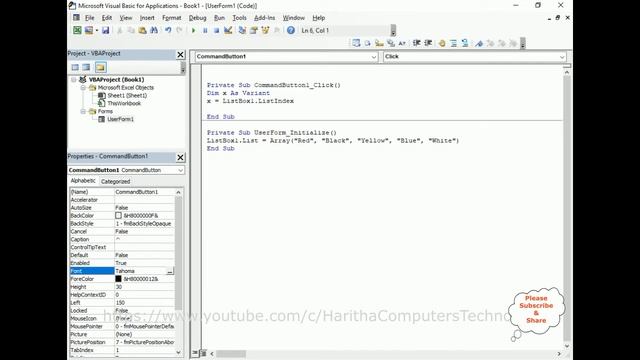The width and height of the screenshot is (640, 360).
Task: Switch to Procedure View at code window bottom
Action: pos(196,353)
